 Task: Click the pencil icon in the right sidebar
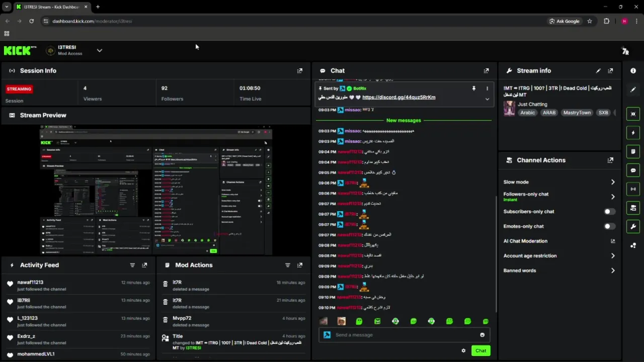633,89
